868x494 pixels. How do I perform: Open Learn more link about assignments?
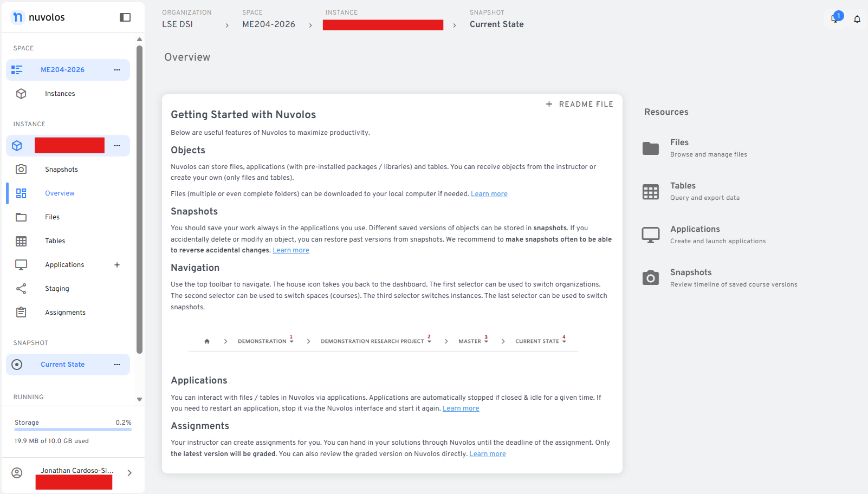coord(488,454)
